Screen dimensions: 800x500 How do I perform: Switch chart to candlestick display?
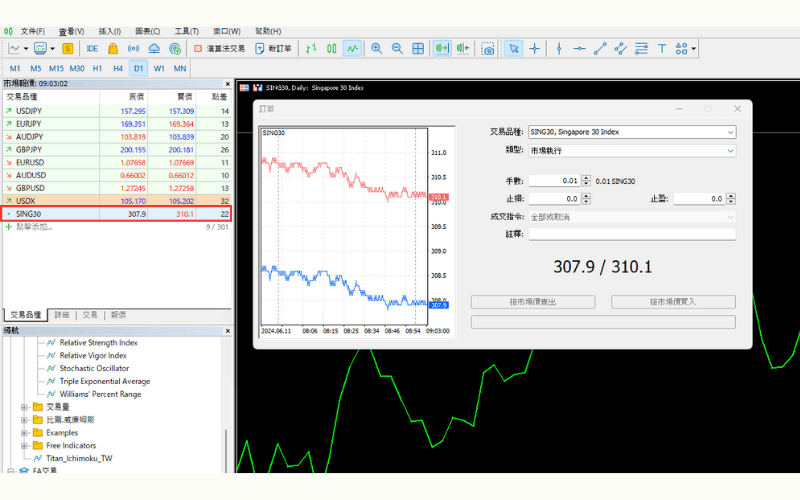pos(331,48)
